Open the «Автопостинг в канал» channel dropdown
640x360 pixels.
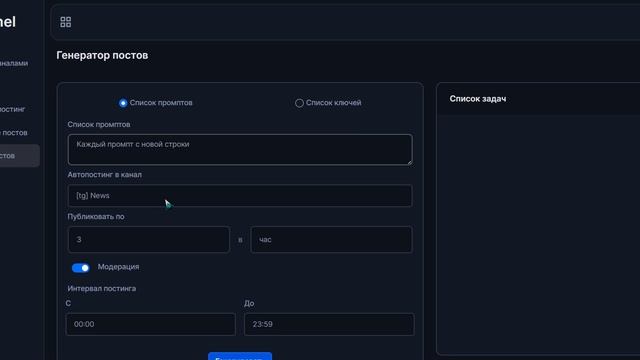[240, 196]
